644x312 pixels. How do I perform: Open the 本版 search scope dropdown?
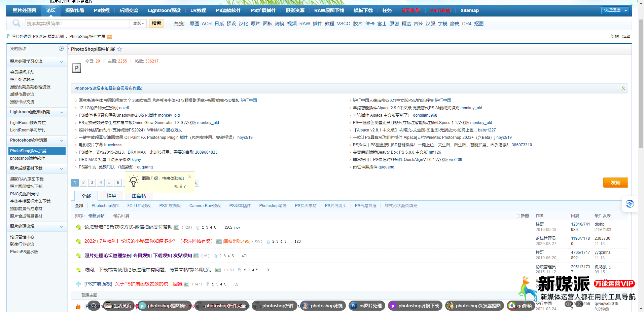pyautogui.click(x=138, y=24)
